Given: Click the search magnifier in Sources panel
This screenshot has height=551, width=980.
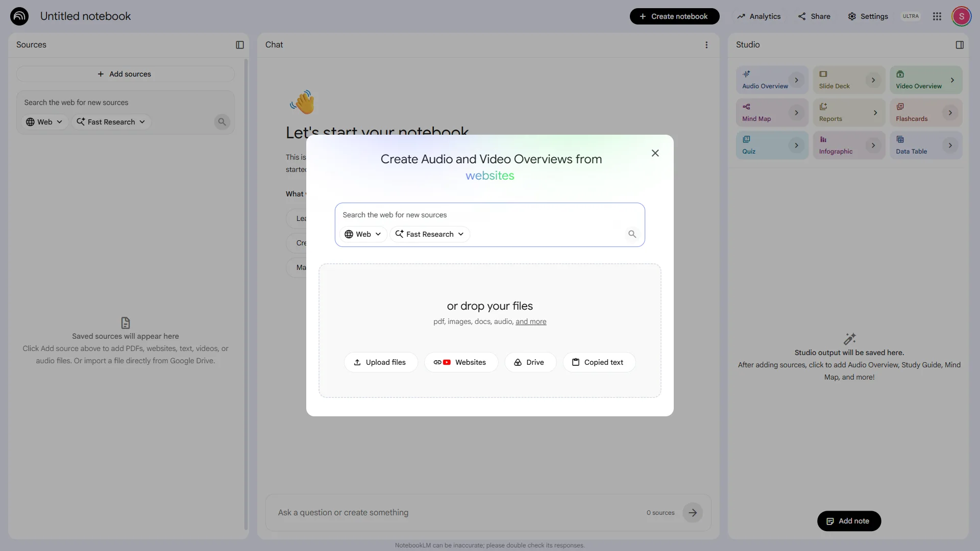Looking at the screenshot, I should pyautogui.click(x=222, y=122).
